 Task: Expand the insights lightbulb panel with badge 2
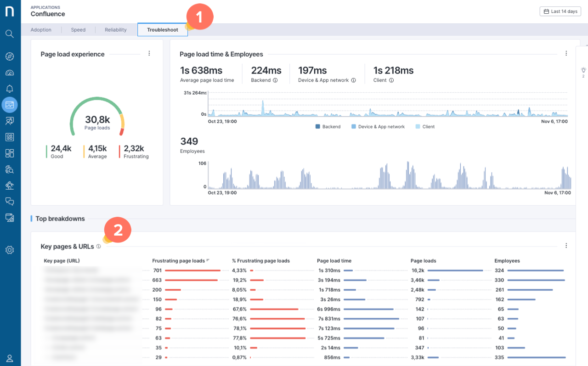click(583, 71)
